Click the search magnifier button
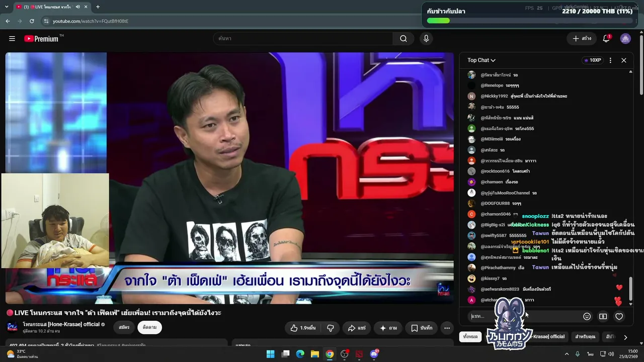This screenshot has height=362, width=644. pos(404,39)
